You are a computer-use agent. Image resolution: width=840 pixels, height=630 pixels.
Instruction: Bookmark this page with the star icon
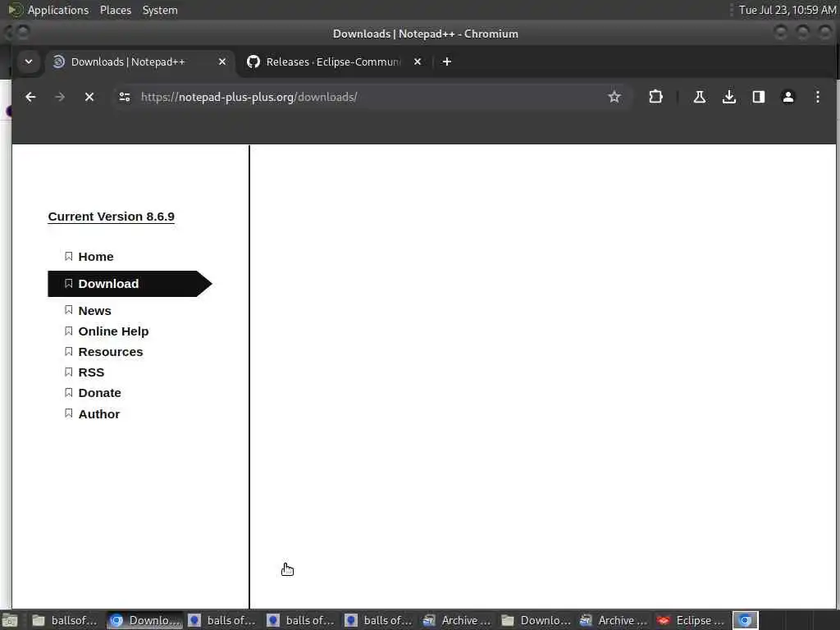tap(614, 97)
